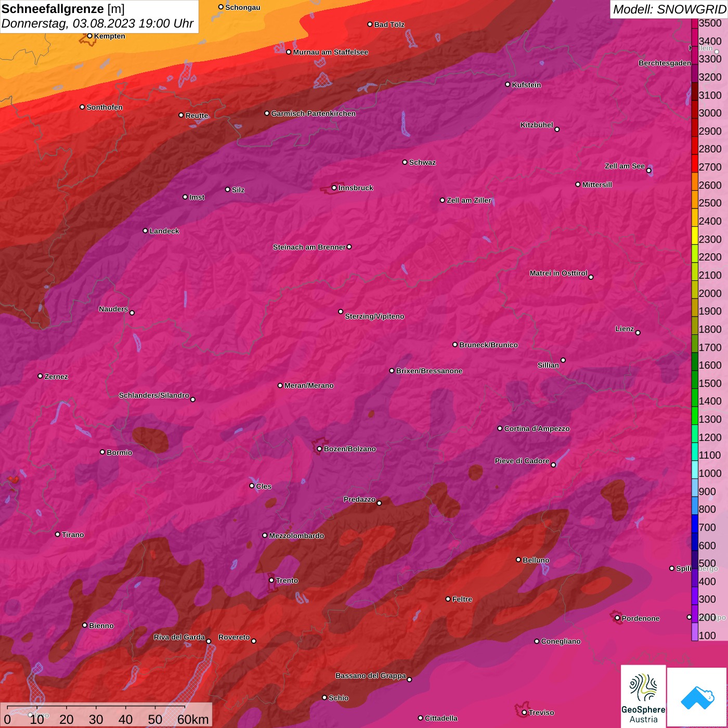Click the Schlanders/Silandro label
Viewport: 728px width, 728px height.
[154, 395]
